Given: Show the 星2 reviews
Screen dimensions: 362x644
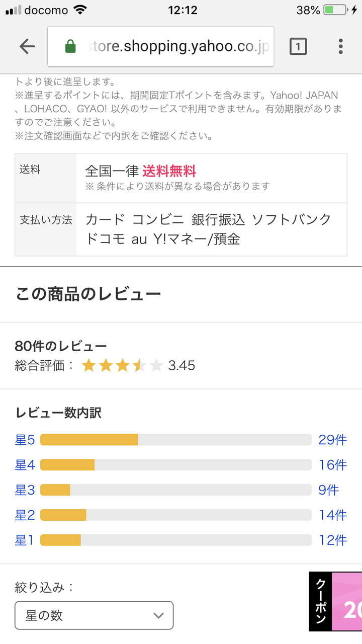Looking at the screenshot, I should (x=25, y=515).
